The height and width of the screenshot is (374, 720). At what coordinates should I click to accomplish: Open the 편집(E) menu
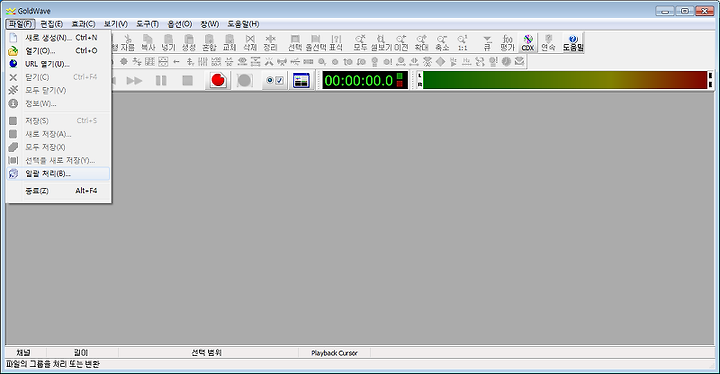pyautogui.click(x=51, y=24)
